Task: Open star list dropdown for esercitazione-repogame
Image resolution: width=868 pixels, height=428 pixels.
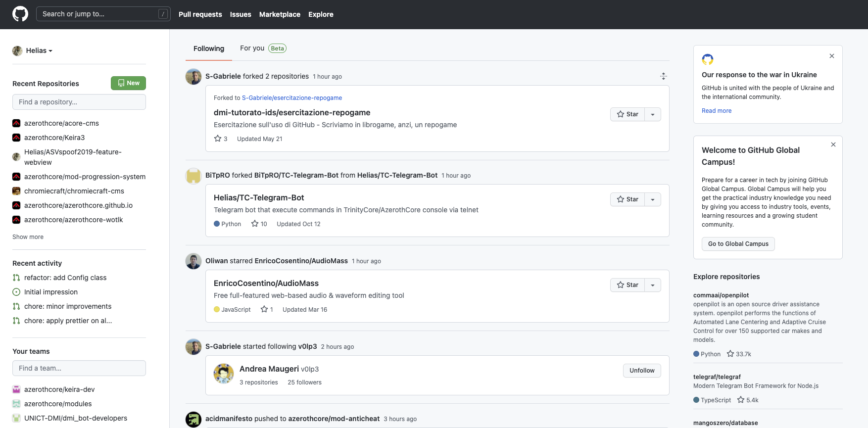Action: tap(653, 114)
